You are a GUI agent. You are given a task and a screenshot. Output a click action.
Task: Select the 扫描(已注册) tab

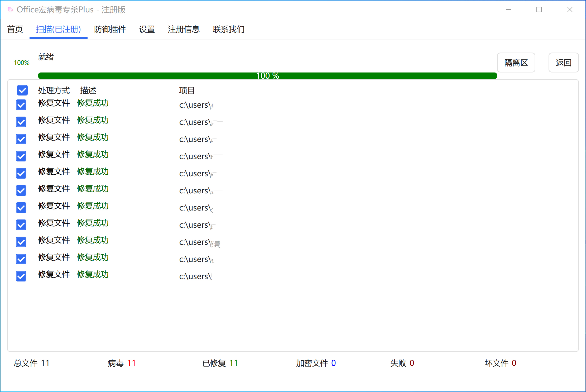[x=59, y=29]
